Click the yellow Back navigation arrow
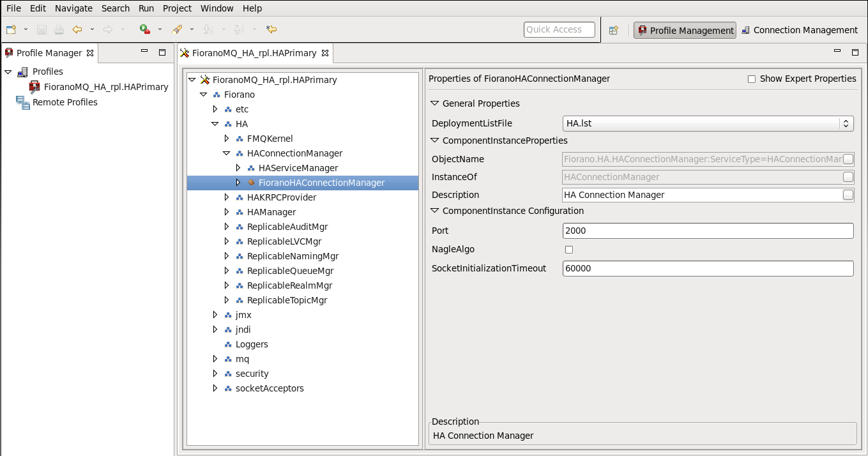The image size is (868, 456). 77,29
